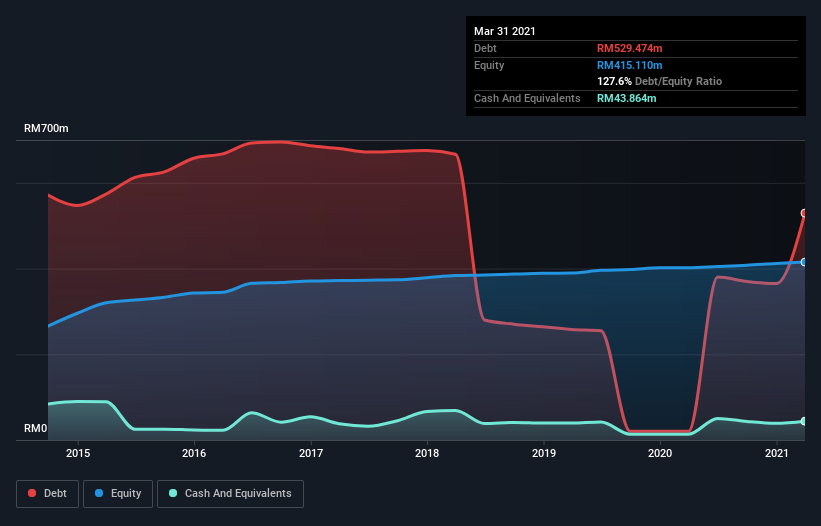Viewport: 821px width, 526px height.
Task: Click the Debt row label in tooltip
Action: point(485,48)
